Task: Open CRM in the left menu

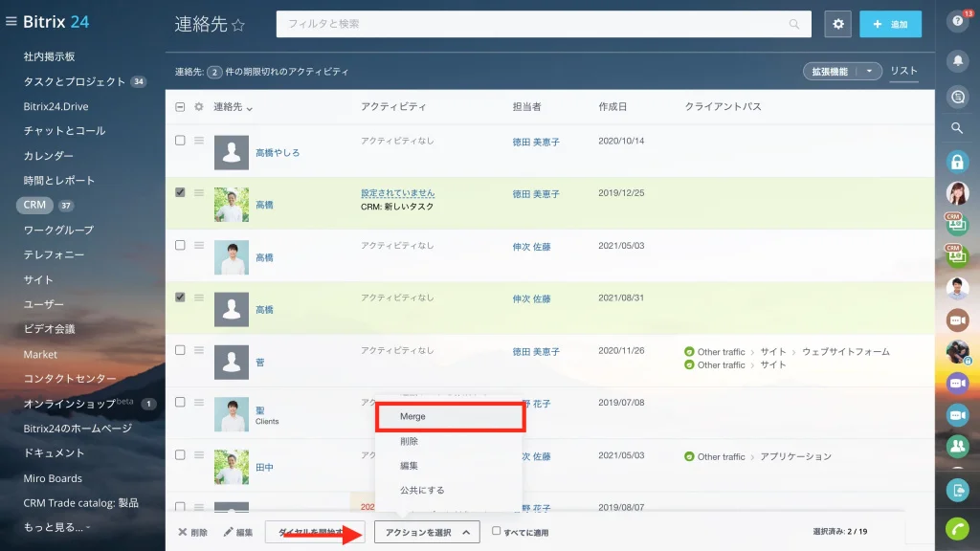Action: (x=34, y=205)
